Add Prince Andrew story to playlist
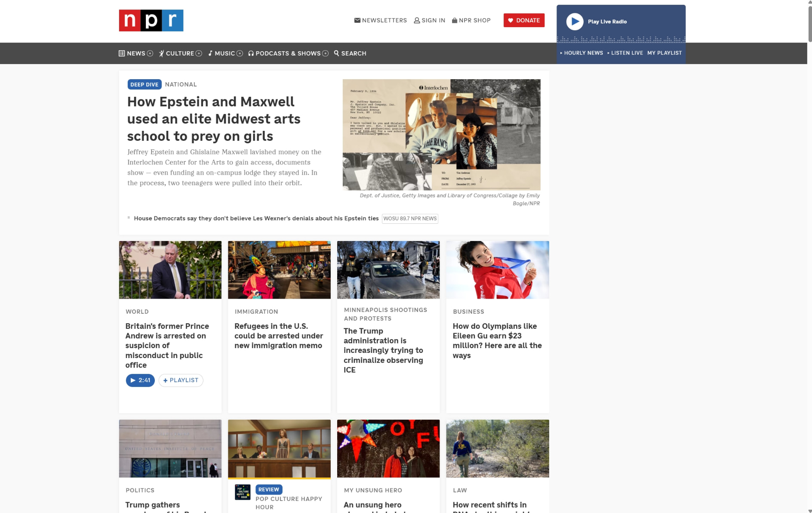The image size is (812, 513). 181,380
